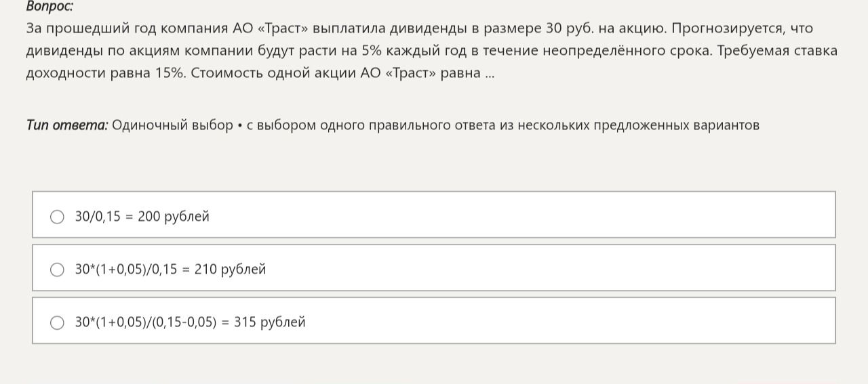
Task: Choose the radio option for 210 рублей
Action: tap(58, 270)
